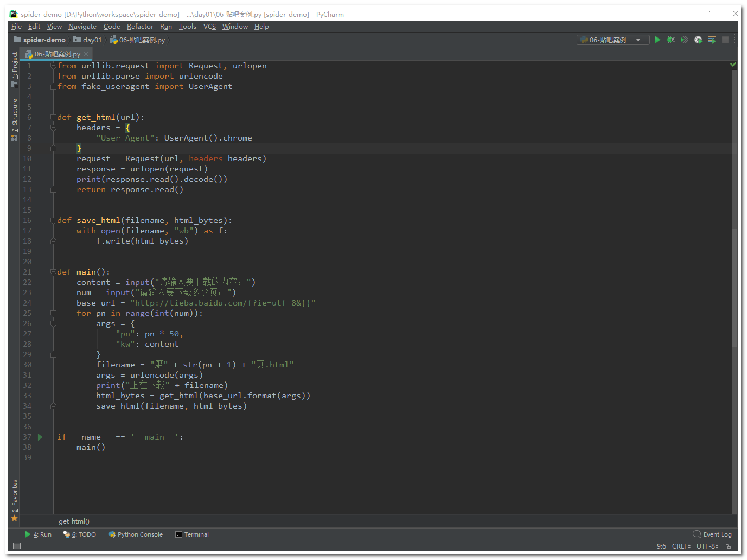Collapse the for loop fold on line 25
This screenshot has width=747, height=560.
click(x=53, y=313)
